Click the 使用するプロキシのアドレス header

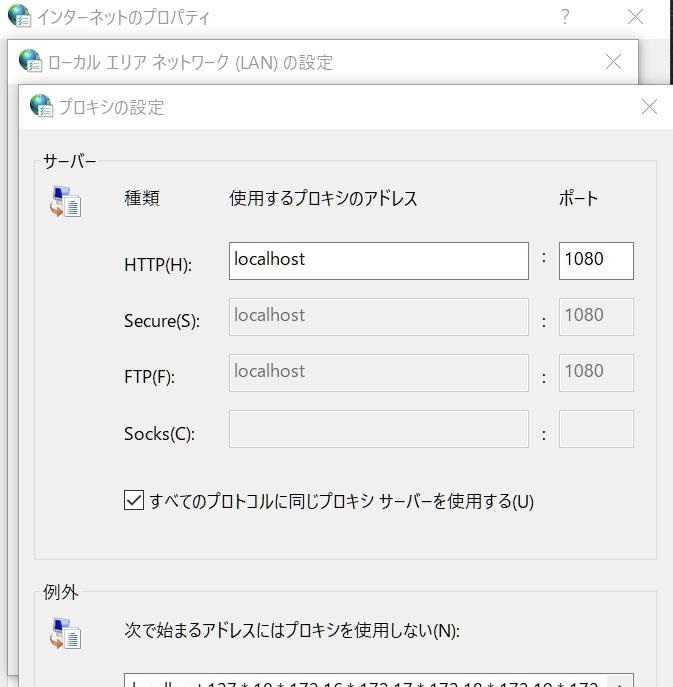323,198
